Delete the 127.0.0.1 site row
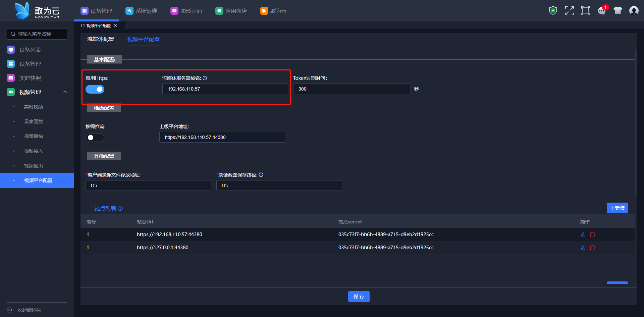Viewport: 644px width, 317px height. (592, 248)
